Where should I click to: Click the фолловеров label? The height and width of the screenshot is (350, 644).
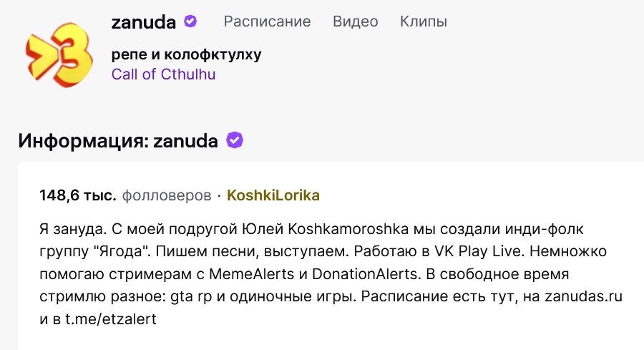(x=167, y=195)
